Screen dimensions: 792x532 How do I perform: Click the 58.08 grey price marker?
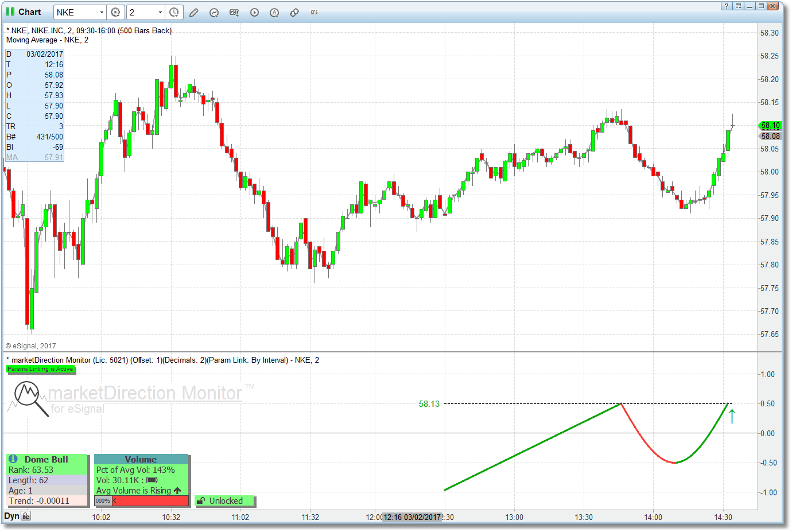pyautogui.click(x=770, y=136)
